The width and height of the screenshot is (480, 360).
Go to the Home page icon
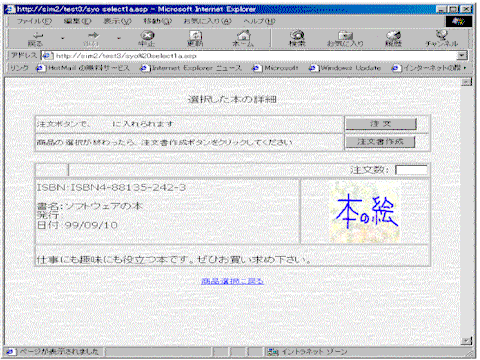tap(243, 38)
